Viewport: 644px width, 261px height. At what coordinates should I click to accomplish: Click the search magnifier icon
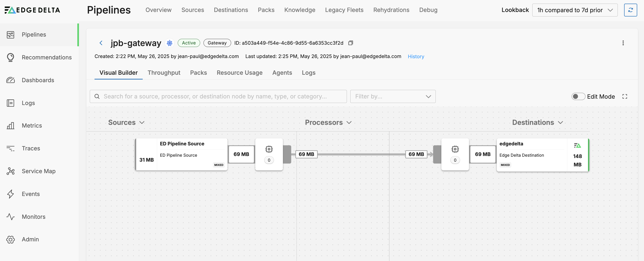click(x=97, y=97)
